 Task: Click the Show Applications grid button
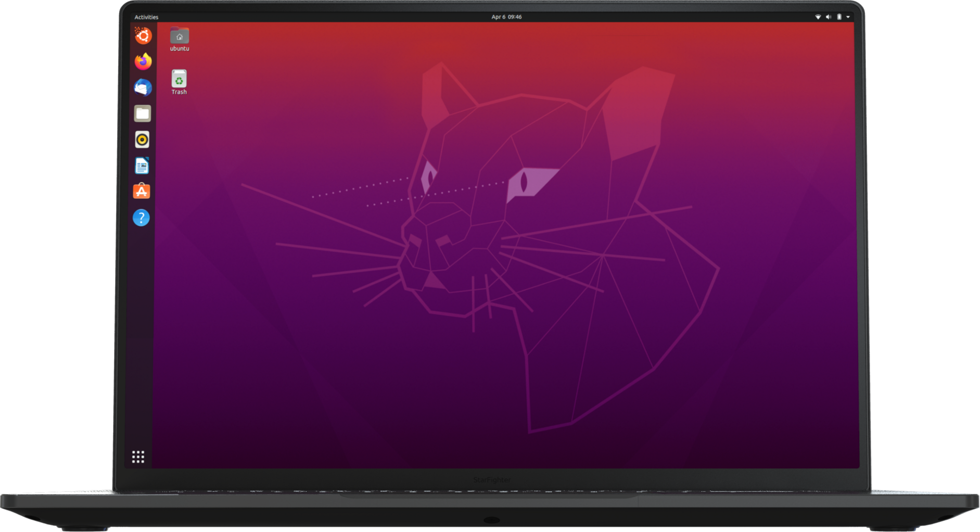[x=138, y=457]
